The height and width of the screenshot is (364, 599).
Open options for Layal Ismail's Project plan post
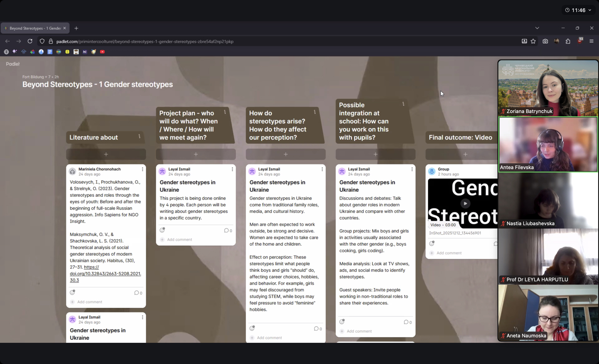(232, 169)
